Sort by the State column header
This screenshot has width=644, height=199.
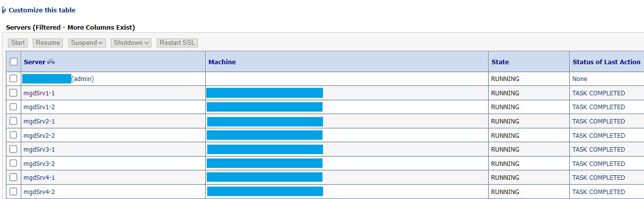(500, 62)
